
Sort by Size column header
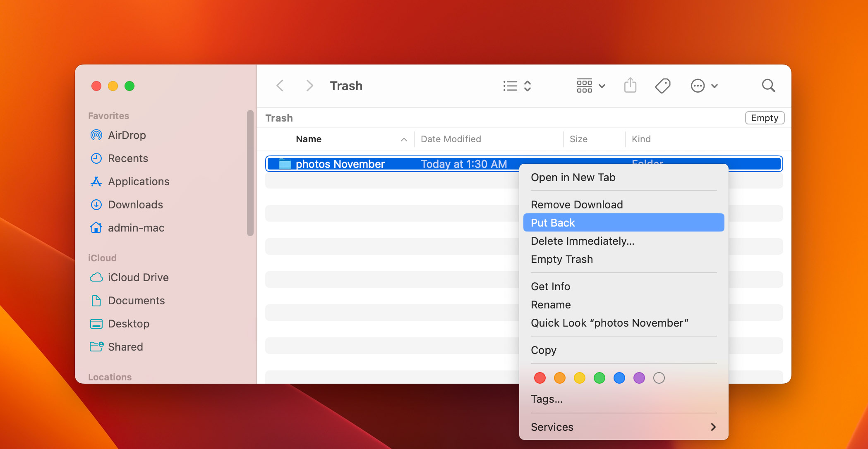[x=578, y=139]
